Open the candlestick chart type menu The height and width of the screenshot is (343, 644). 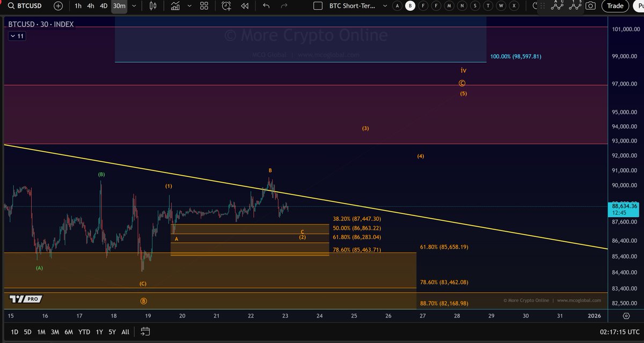pyautogui.click(x=153, y=6)
